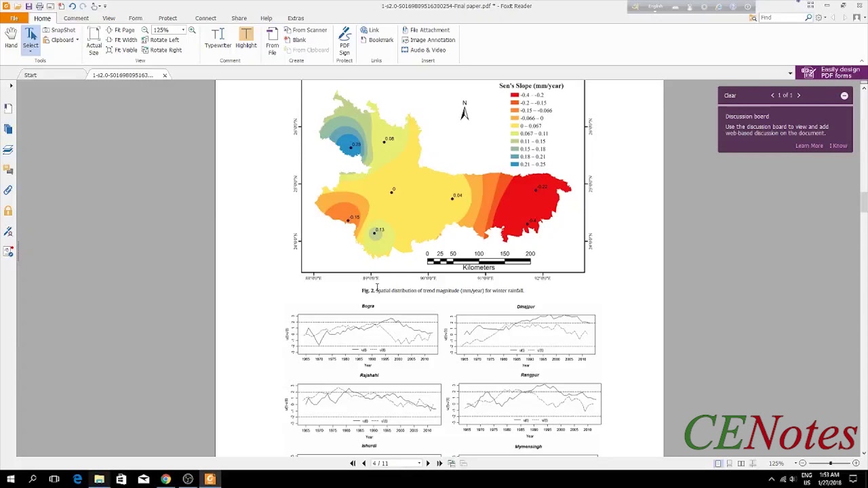This screenshot has width=868, height=488.
Task: Open the Form ribbon tab
Action: [136, 18]
